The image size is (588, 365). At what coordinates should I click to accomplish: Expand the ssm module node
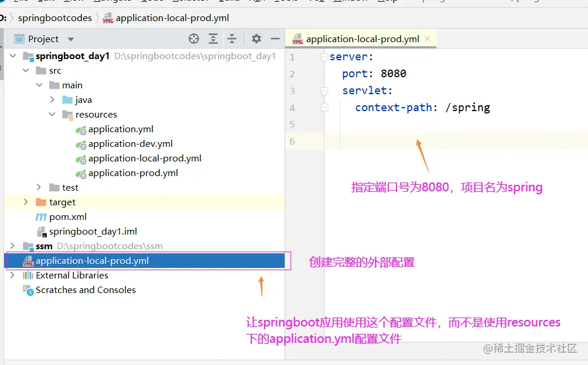[x=12, y=246]
